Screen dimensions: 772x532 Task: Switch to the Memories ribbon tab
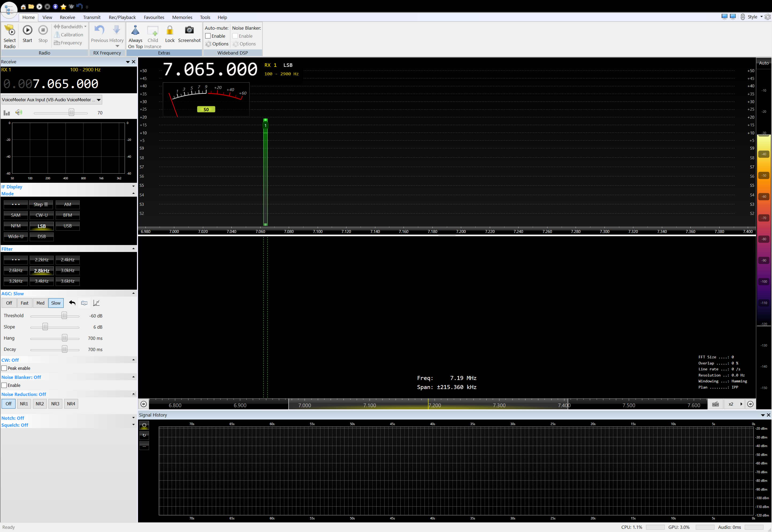182,17
